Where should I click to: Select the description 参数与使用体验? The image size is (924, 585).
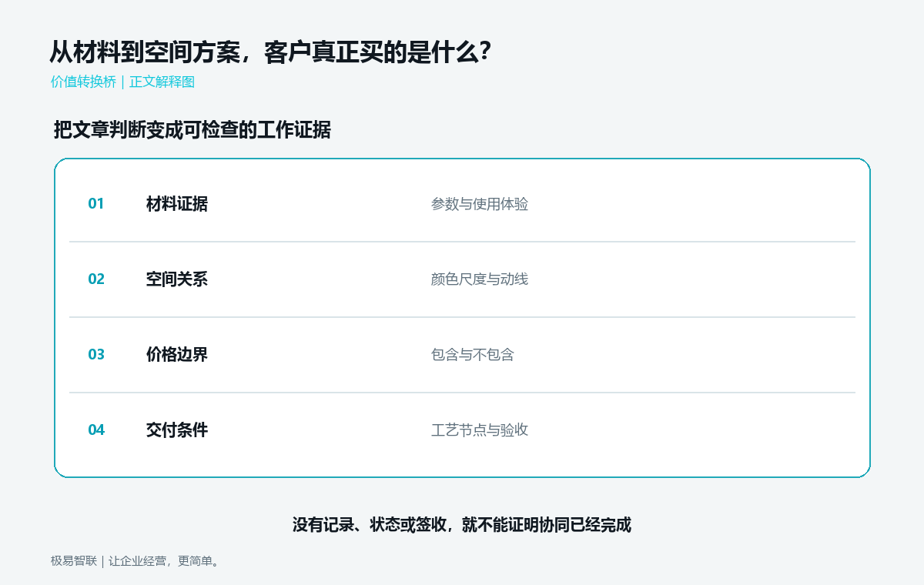pyautogui.click(x=480, y=204)
